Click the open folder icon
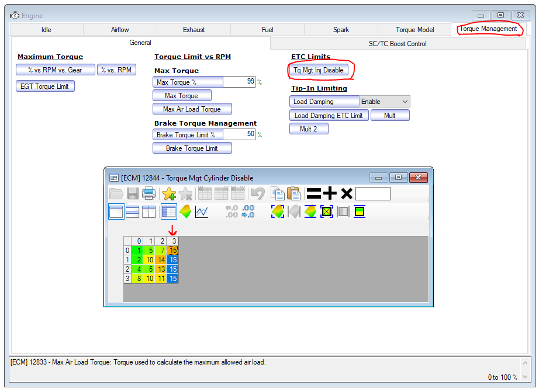The height and width of the screenshot is (392, 539). coord(116,194)
